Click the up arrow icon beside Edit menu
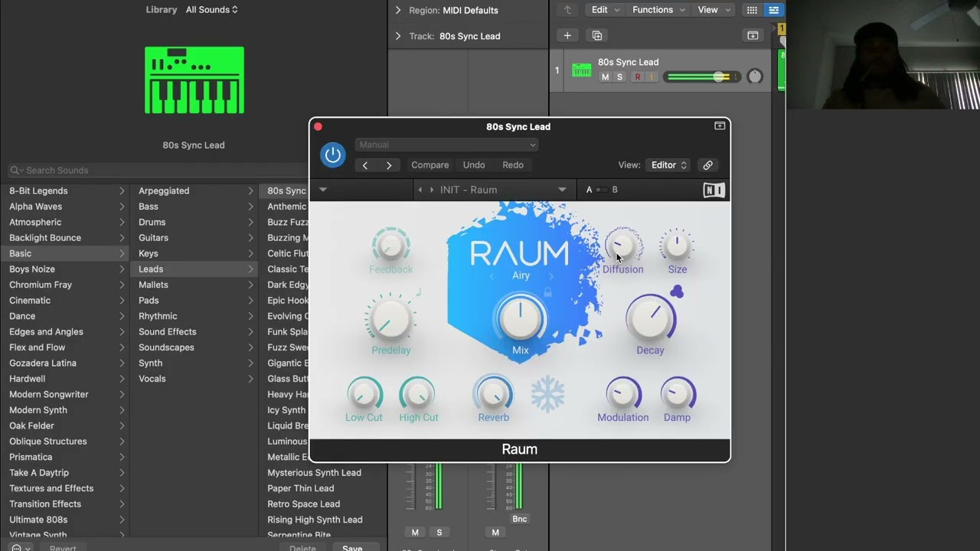This screenshot has width=980, height=551. 567,10
